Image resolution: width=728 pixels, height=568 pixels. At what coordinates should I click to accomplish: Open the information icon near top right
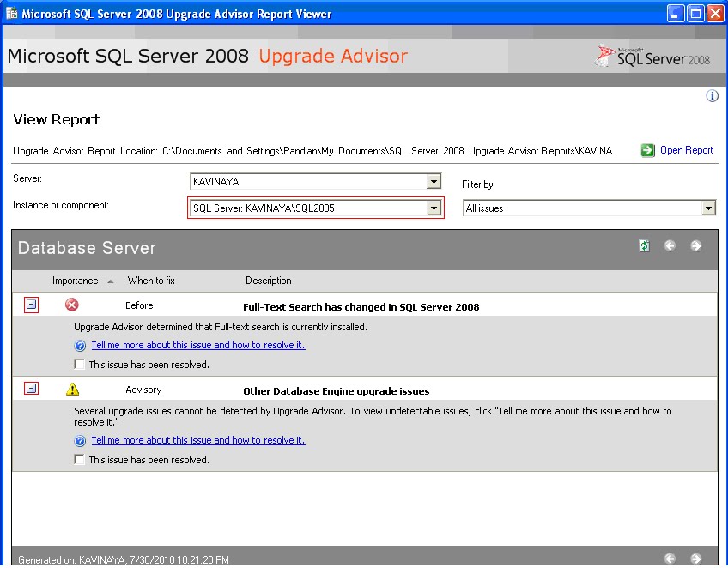tap(712, 96)
